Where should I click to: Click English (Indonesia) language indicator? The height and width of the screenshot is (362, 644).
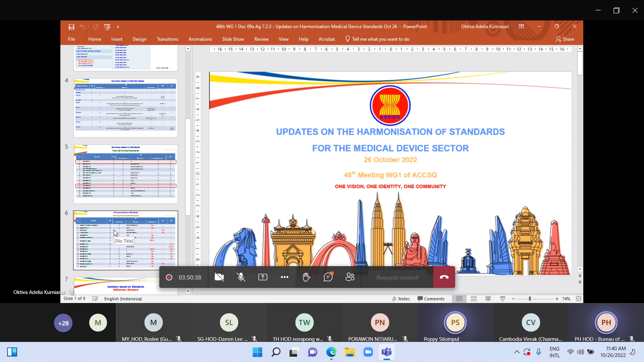point(123,299)
